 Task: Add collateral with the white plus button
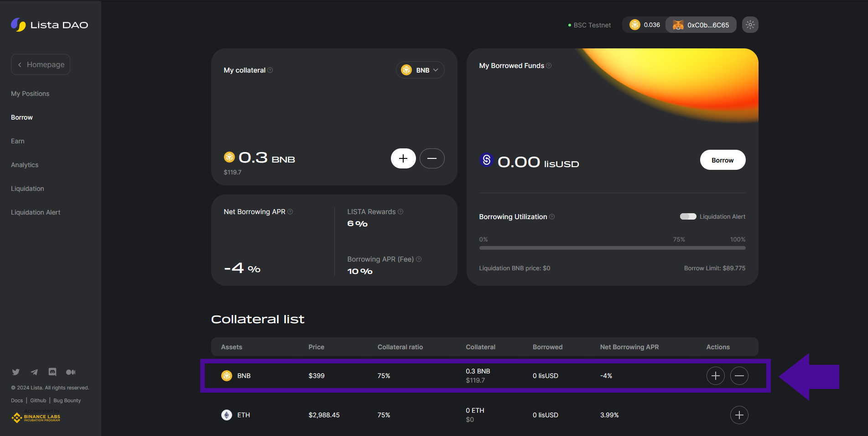[403, 158]
